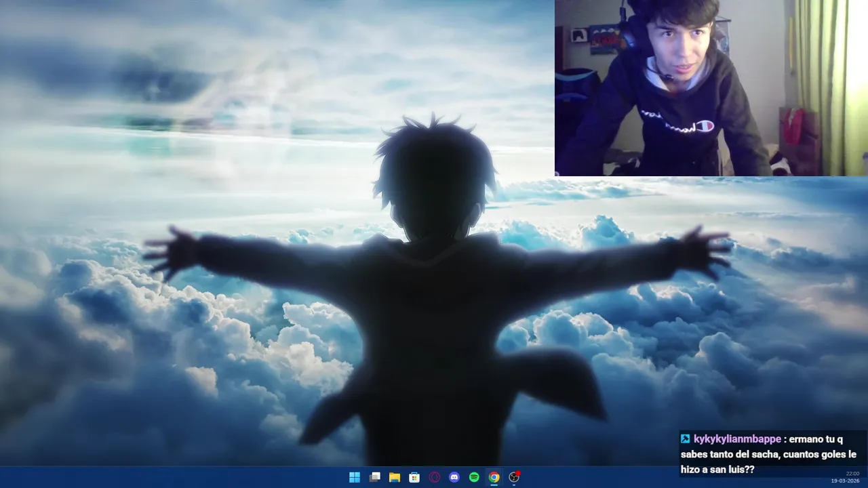This screenshot has height=488, width=868.
Task: Open Task View in the taskbar
Action: [x=374, y=477]
